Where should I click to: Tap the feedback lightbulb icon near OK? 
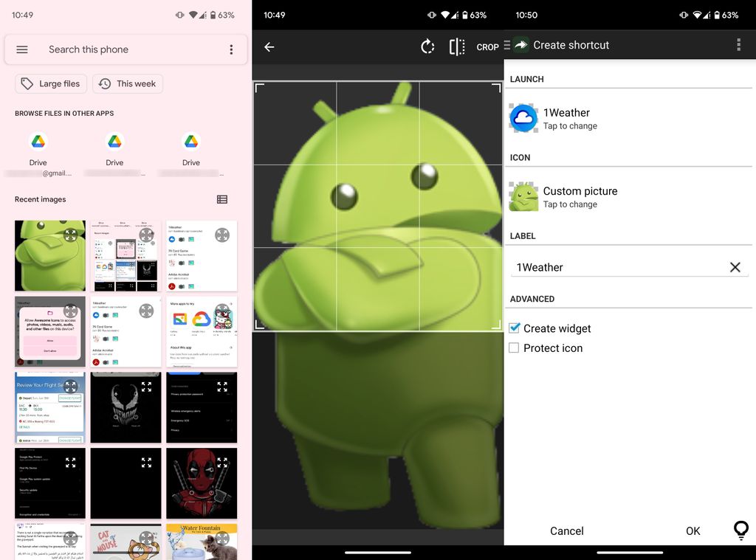[x=740, y=530]
